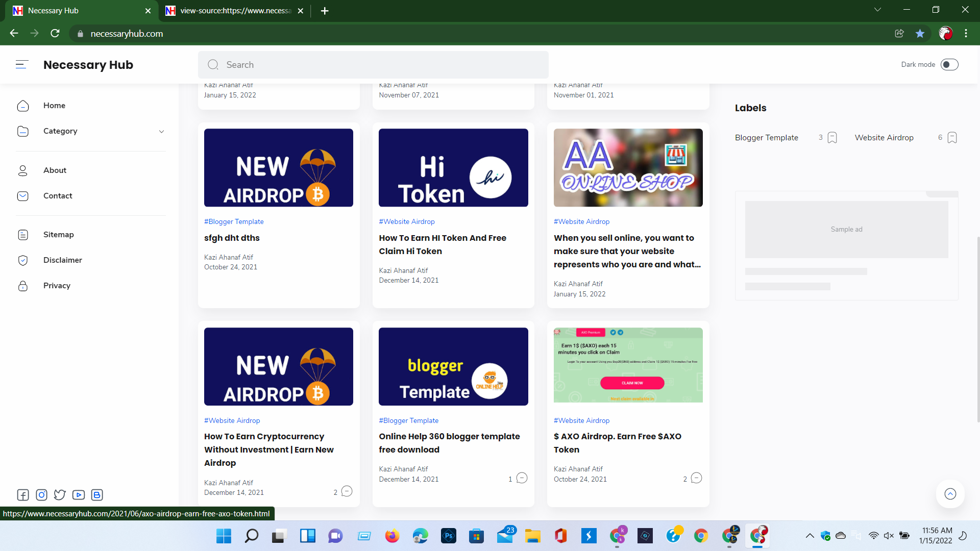Click the Twitter icon in sidebar

(60, 495)
